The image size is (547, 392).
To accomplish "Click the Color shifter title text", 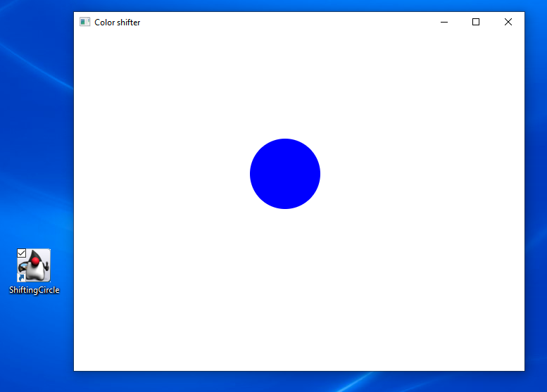I will point(117,23).
